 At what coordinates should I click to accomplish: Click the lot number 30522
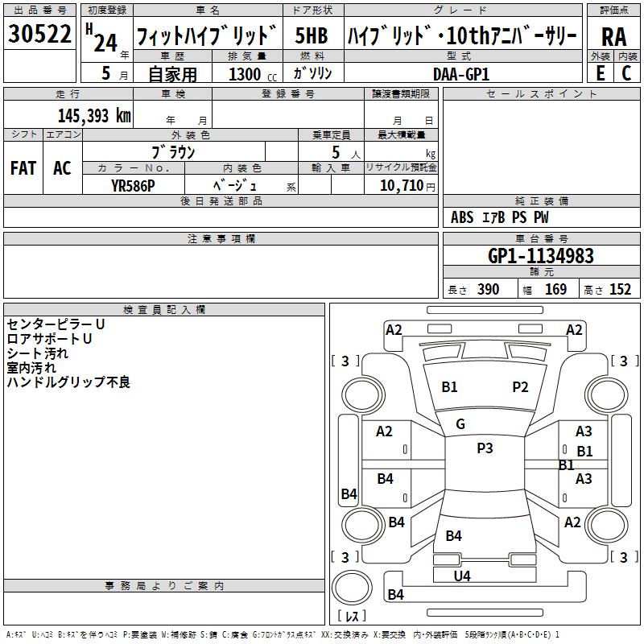(x=39, y=35)
